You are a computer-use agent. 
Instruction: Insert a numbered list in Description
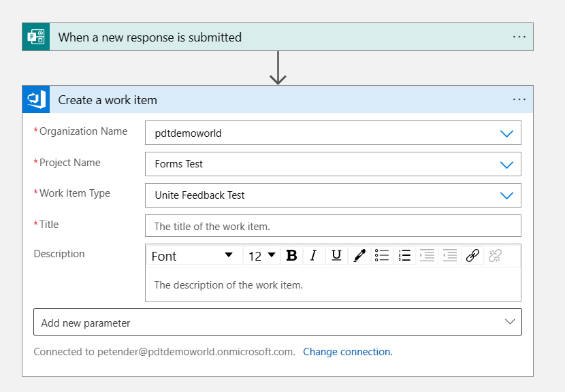tap(404, 256)
